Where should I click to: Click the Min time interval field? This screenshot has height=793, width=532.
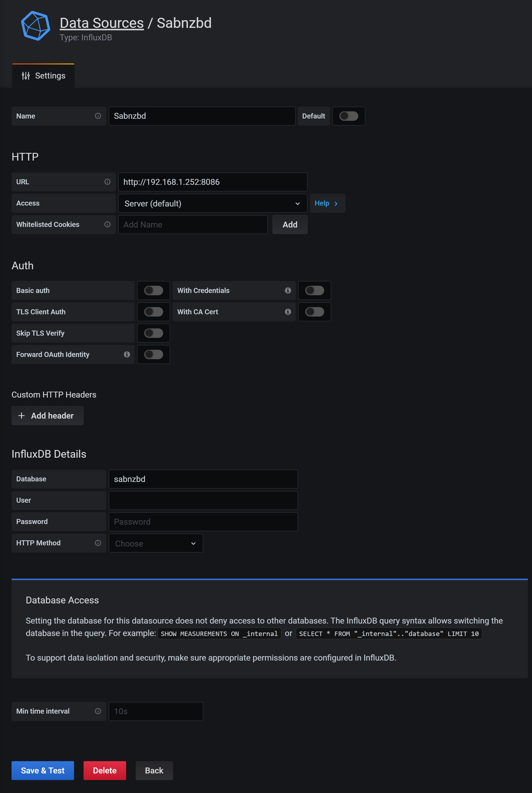pos(156,712)
